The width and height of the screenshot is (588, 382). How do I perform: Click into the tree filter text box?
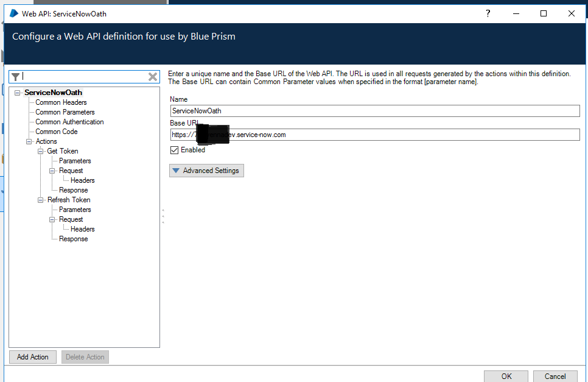point(85,77)
